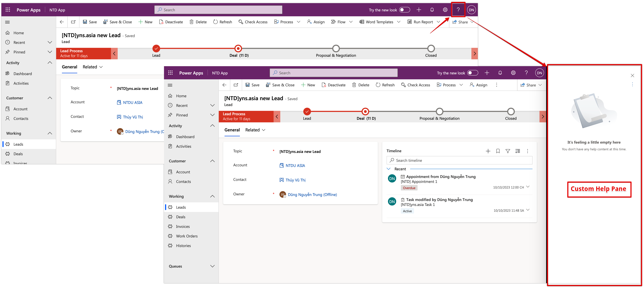Collapse the Recent section in Timeline

pos(389,169)
